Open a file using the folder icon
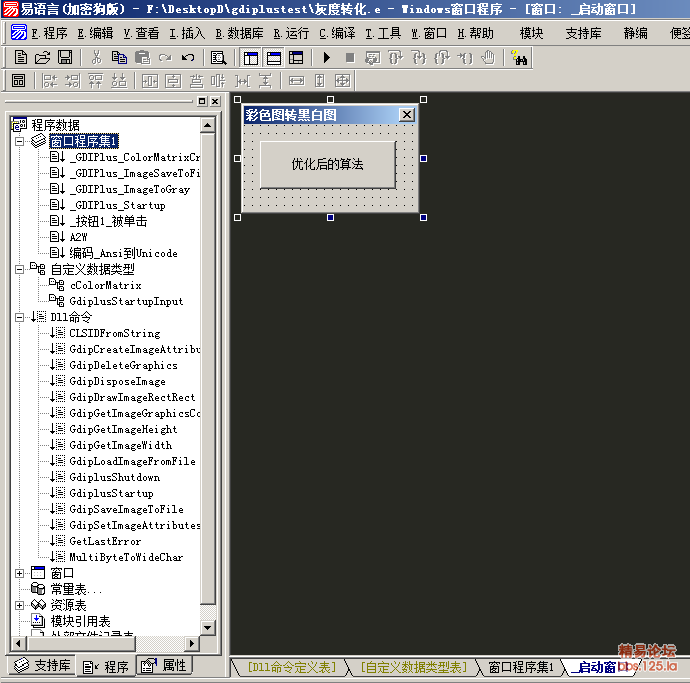Screen dimensions: 690x683 click(43, 57)
